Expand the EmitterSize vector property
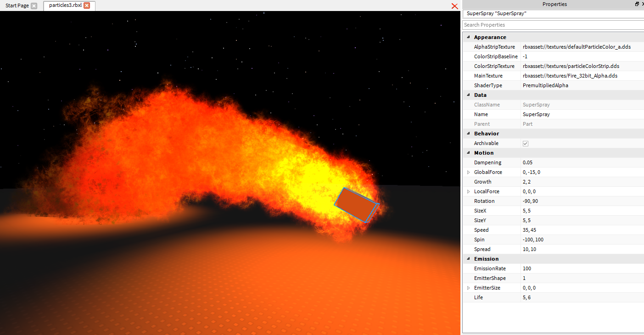Image resolution: width=644 pixels, height=335 pixels. click(468, 288)
